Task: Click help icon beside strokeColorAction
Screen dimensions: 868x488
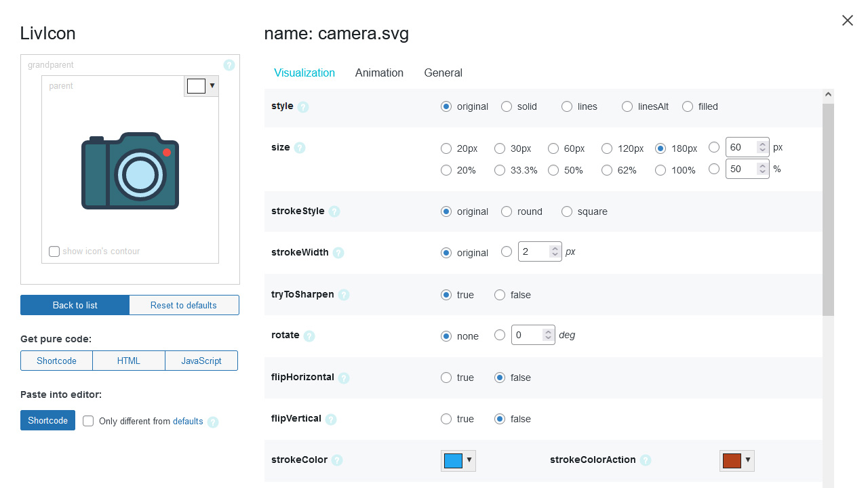Action: (x=646, y=460)
